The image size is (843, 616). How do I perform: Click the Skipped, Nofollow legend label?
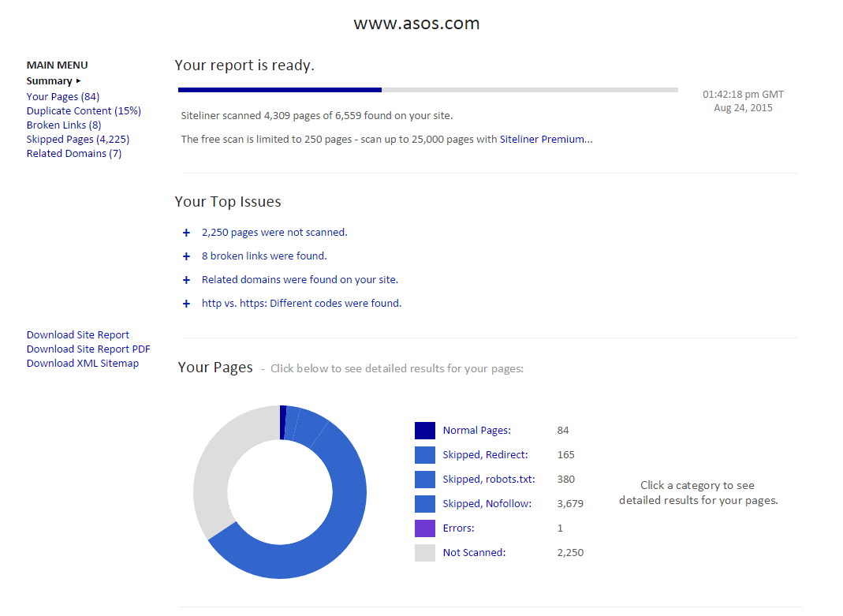[487, 504]
